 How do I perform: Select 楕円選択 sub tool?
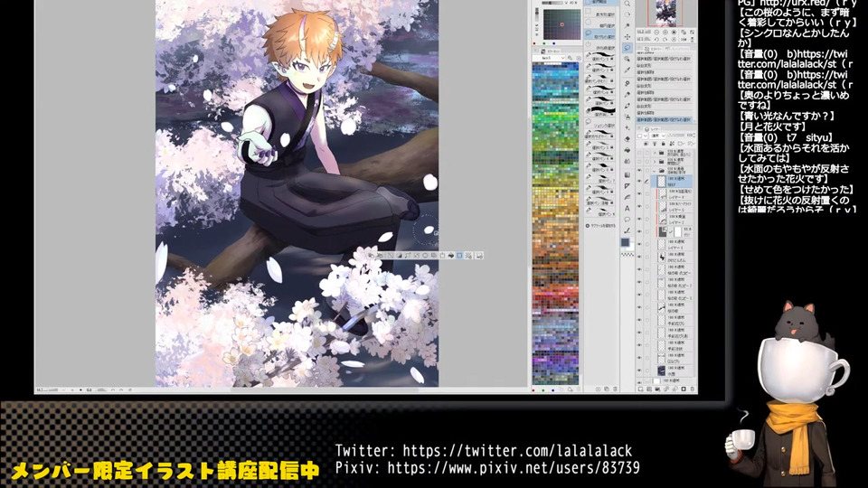[x=600, y=23]
